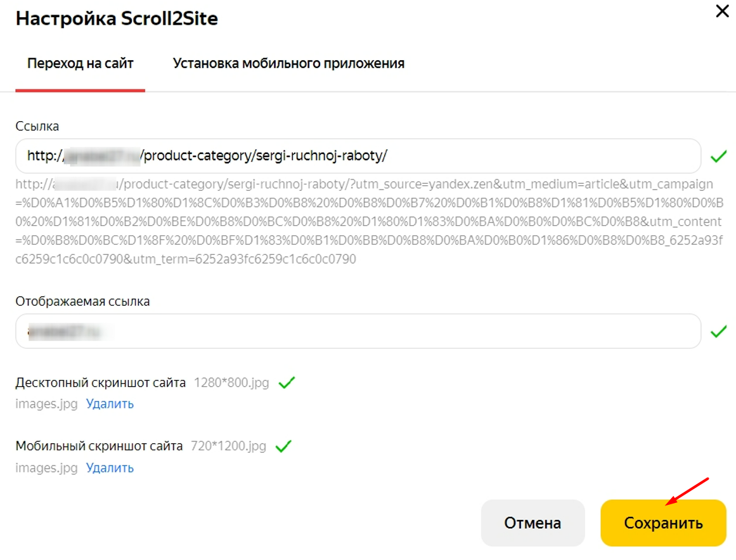Delete the desktop screenshot via Удалить
Viewport: 736px width, 560px height.
[110, 403]
